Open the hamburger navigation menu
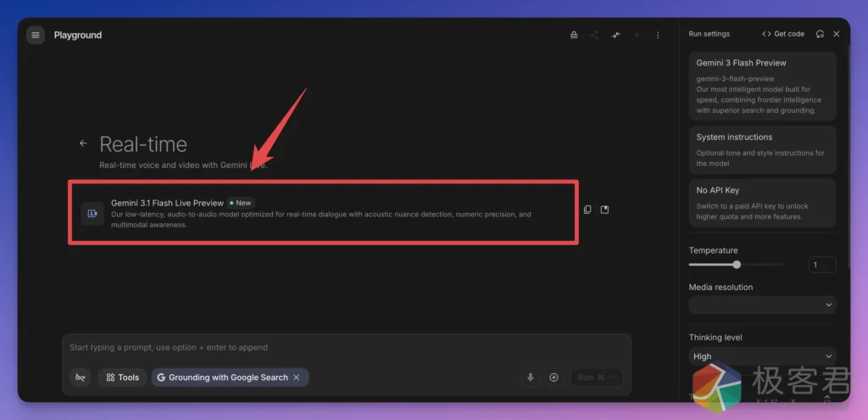Screen dimensions: 868x420 tap(35, 35)
